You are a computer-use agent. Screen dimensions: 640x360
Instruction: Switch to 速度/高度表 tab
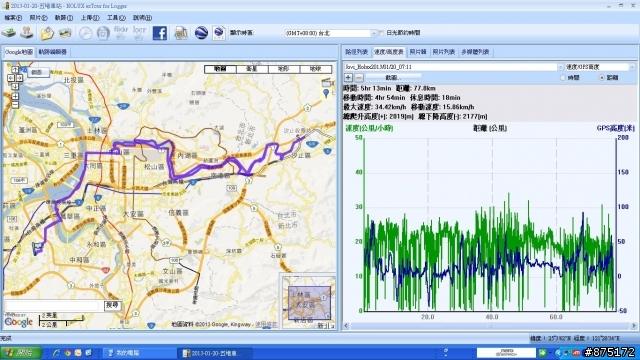(389, 52)
